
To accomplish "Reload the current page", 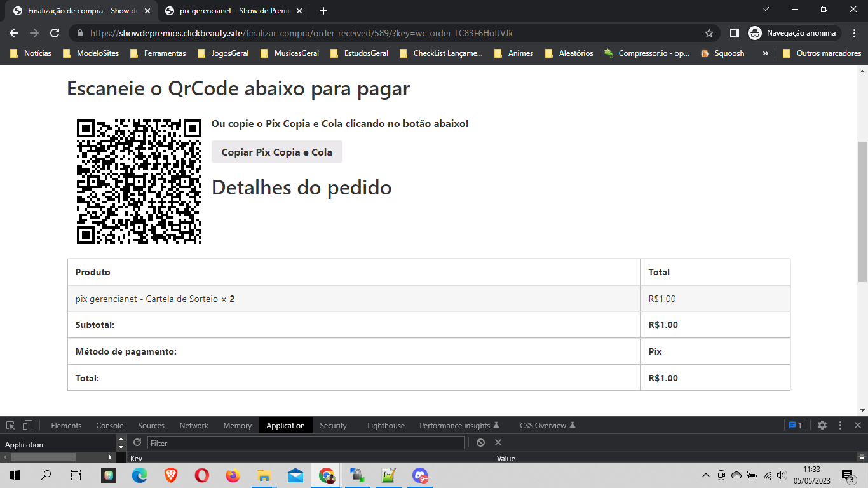I will [x=55, y=33].
